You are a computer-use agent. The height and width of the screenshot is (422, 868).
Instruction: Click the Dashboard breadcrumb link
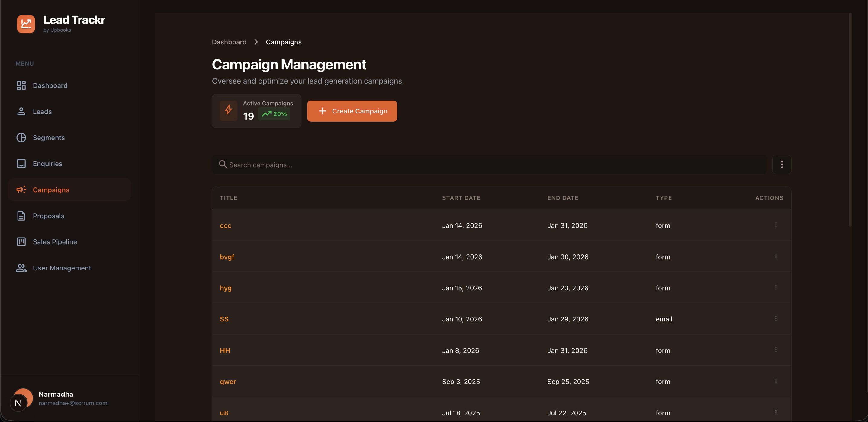tap(229, 42)
